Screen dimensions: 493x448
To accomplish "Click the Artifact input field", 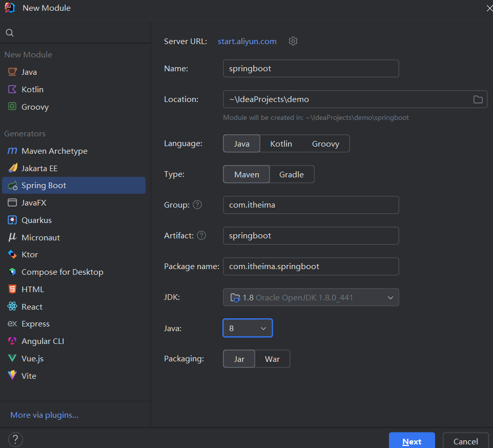I will (311, 235).
